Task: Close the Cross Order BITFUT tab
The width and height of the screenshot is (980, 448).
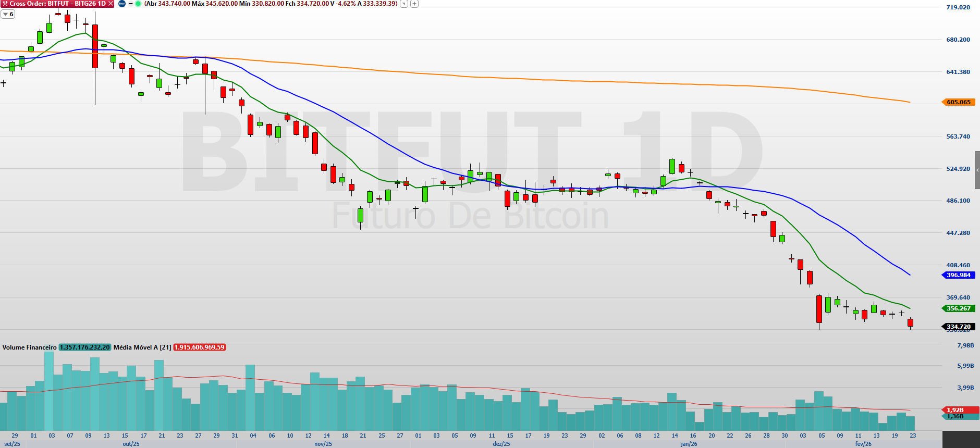Action: coord(111,4)
